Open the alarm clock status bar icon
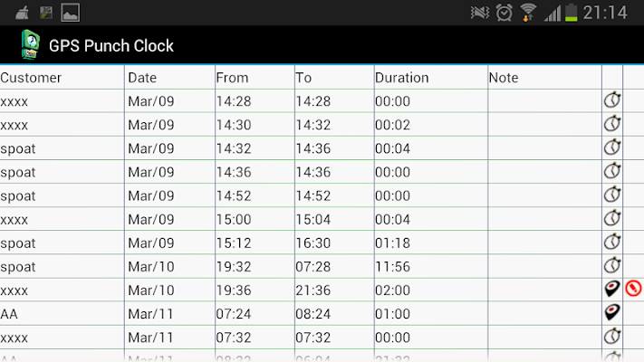This screenshot has height=362, width=644. point(504,13)
